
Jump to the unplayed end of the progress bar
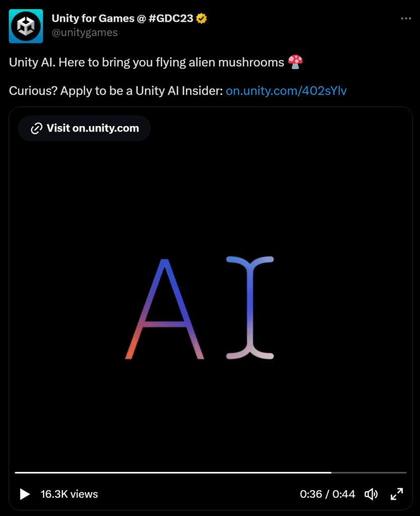(369, 473)
